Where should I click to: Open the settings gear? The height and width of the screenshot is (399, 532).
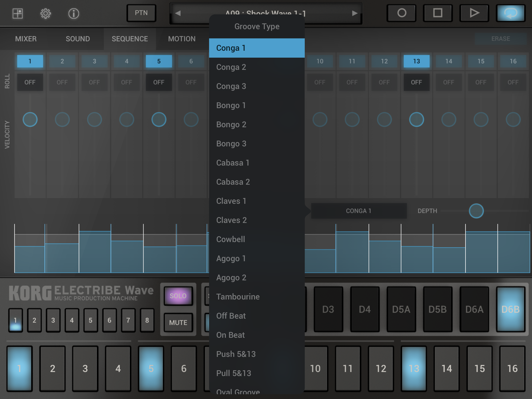(x=45, y=13)
